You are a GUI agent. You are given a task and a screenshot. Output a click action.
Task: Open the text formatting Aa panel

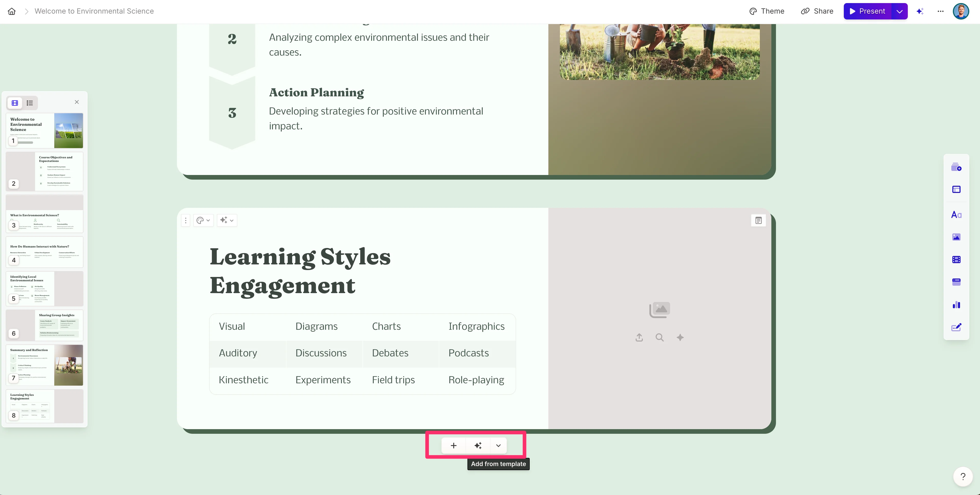956,215
